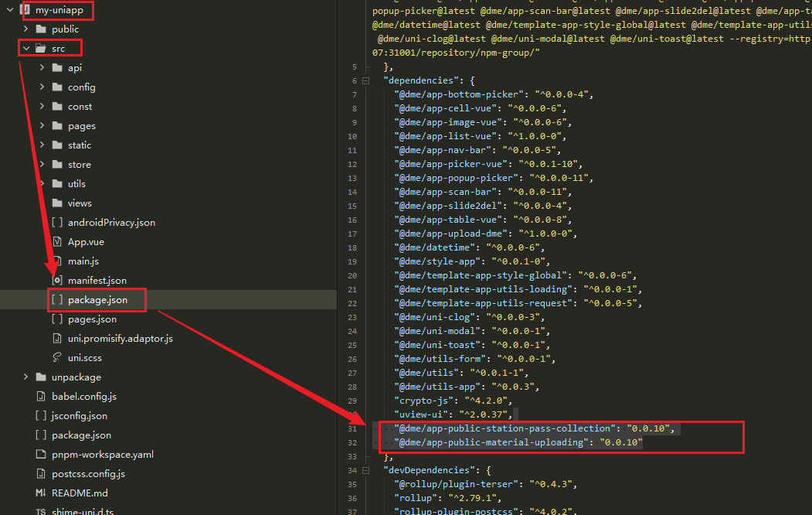Viewport: 812px width, 515px height.
Task: Click the pages folder icon
Action: (x=57, y=126)
